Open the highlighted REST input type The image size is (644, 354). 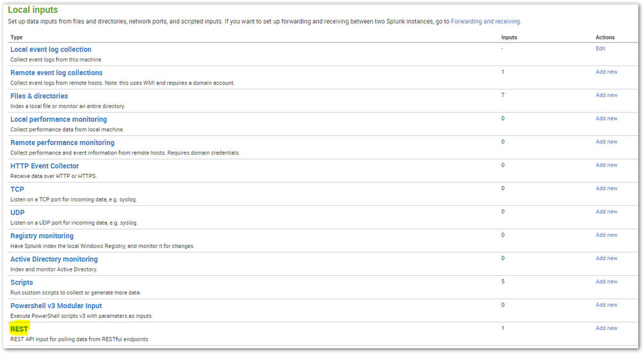19,329
